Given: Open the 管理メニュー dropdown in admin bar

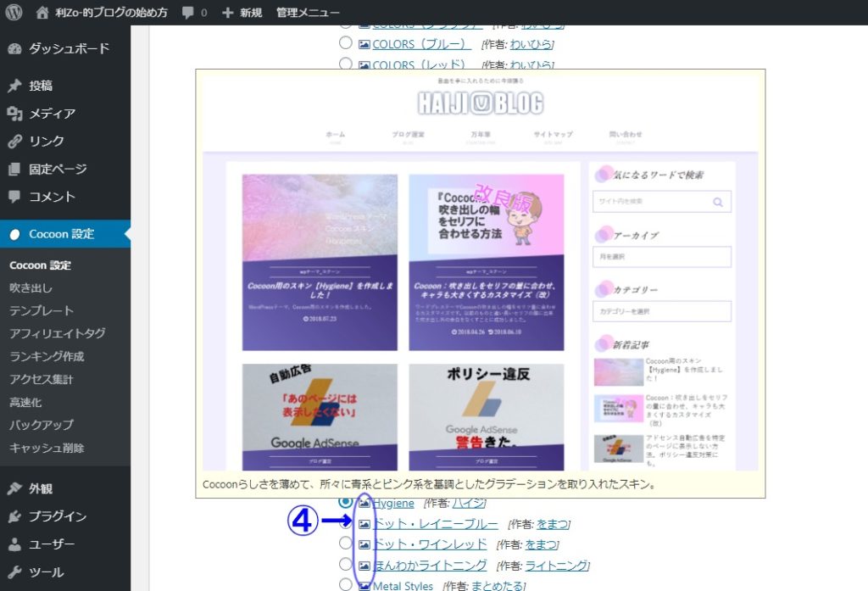Looking at the screenshot, I should (308, 13).
